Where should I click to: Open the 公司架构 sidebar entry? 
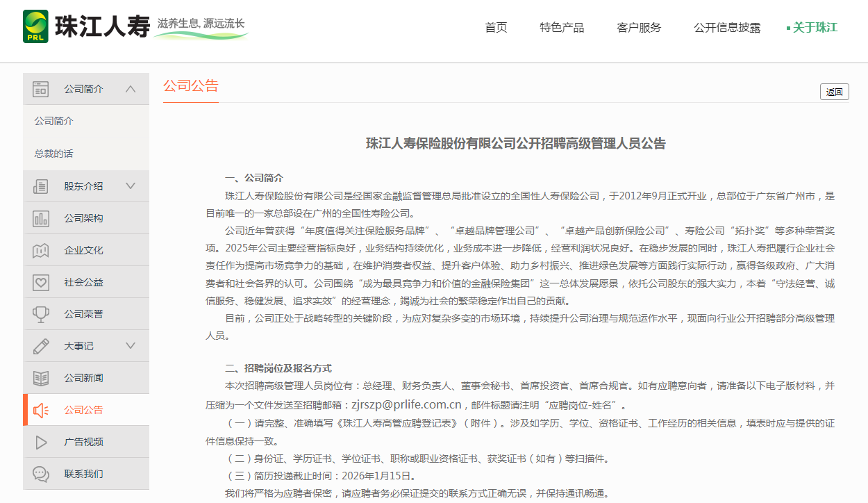86,218
